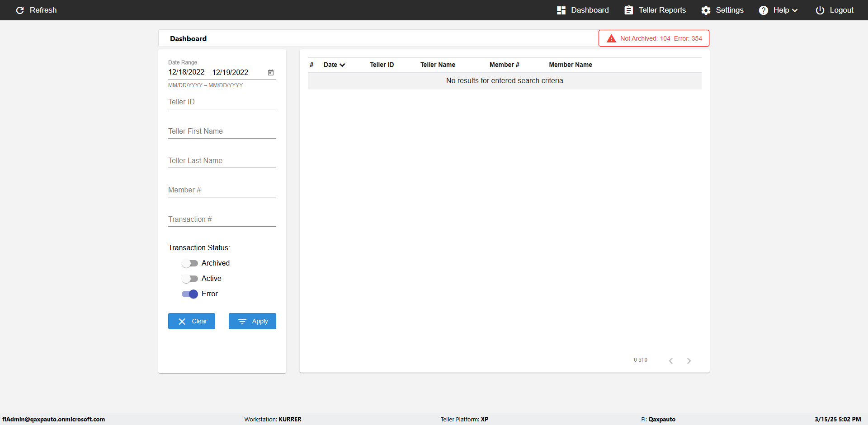
Task: Click the Logout power icon
Action: click(x=820, y=10)
